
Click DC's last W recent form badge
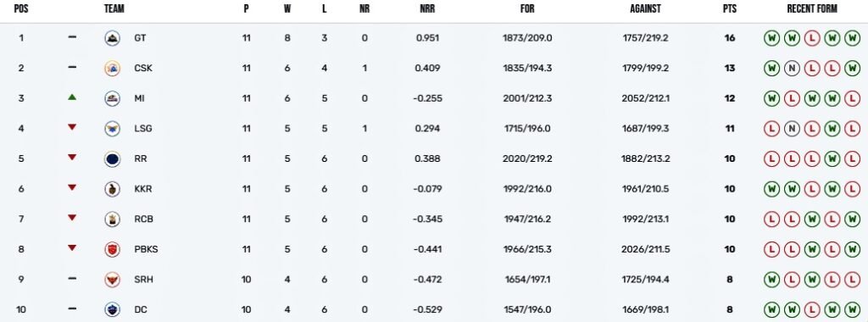point(852,309)
